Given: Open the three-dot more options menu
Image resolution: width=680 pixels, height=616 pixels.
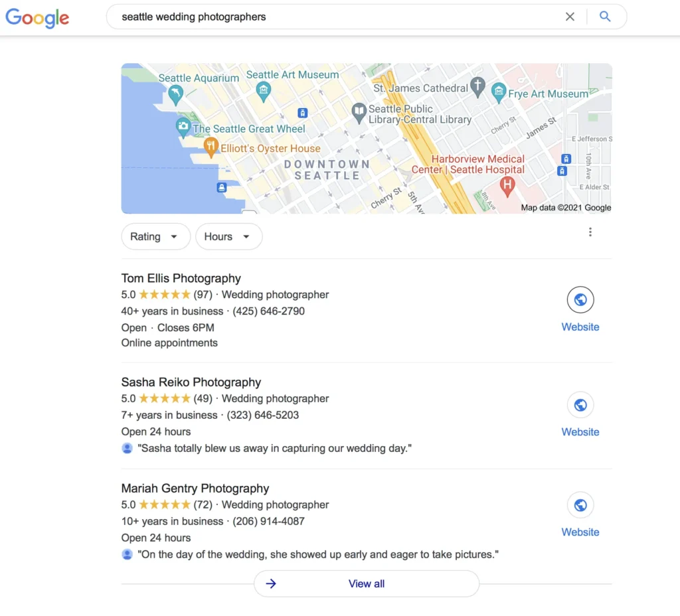Looking at the screenshot, I should pyautogui.click(x=590, y=232).
